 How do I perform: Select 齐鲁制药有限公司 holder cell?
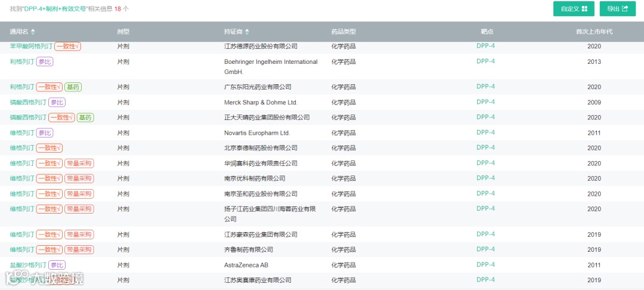[x=249, y=250]
